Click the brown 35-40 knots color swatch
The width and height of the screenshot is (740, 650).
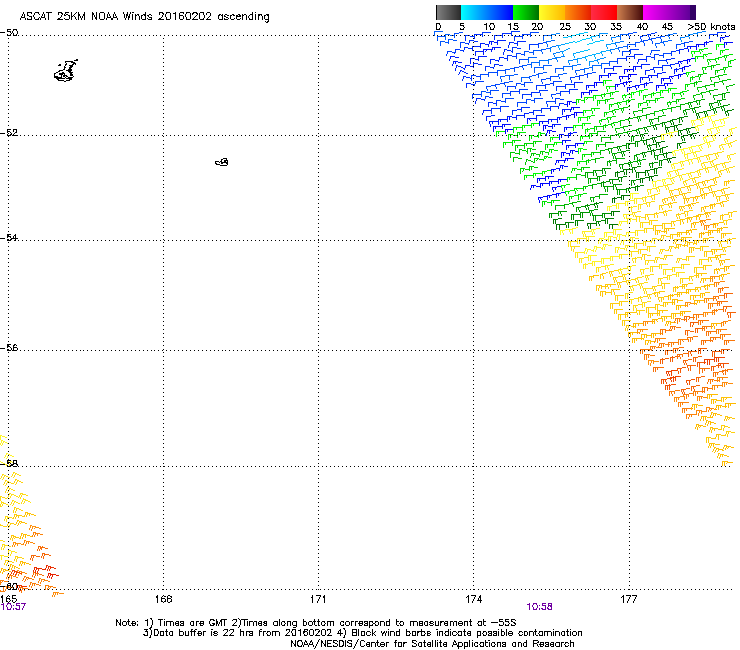tap(630, 12)
